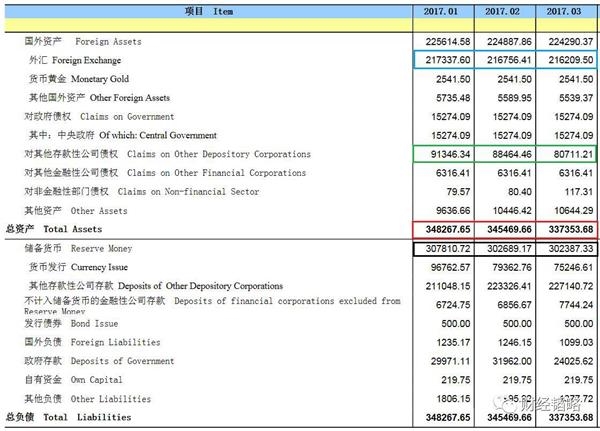
Task: Select the 2017.02 column header
Action: [x=507, y=10]
